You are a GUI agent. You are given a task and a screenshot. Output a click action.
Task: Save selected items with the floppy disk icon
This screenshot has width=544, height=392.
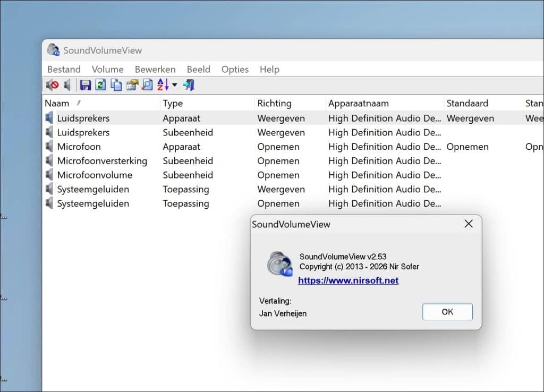click(x=85, y=85)
